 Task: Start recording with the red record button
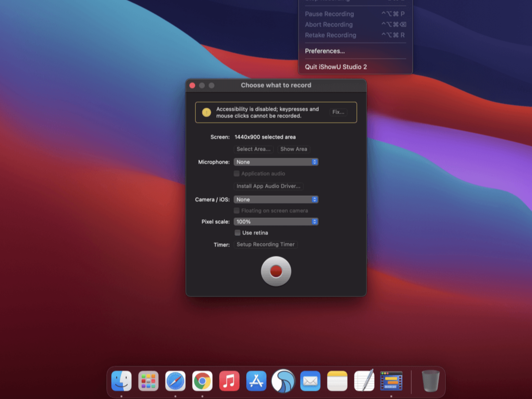pos(276,271)
